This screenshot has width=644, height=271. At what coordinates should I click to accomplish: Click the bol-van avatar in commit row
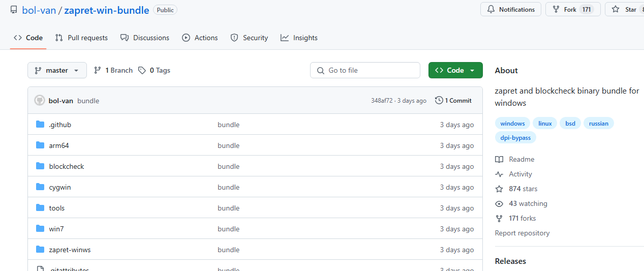point(40,100)
